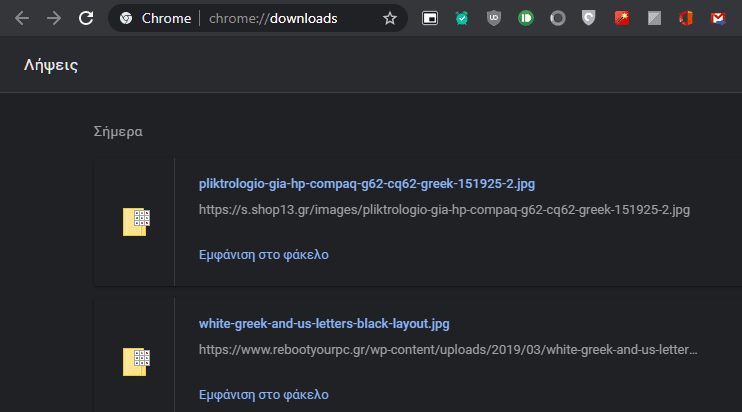Click the s.shop13.gr source URL
Screen dimensions: 742x412
click(444, 210)
